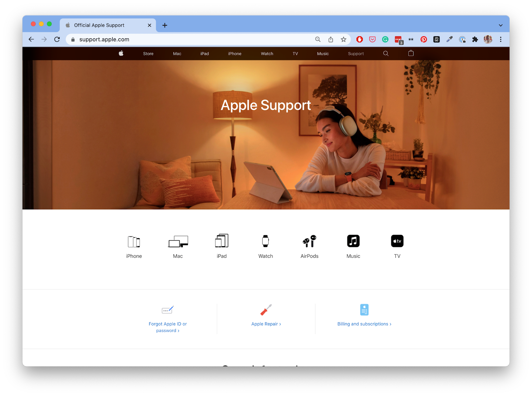Open the shopping bag icon
The height and width of the screenshot is (396, 532).
point(411,53)
